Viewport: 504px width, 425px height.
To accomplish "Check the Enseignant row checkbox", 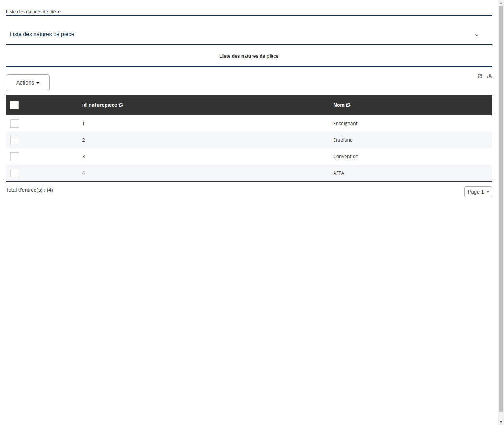I will (15, 124).
